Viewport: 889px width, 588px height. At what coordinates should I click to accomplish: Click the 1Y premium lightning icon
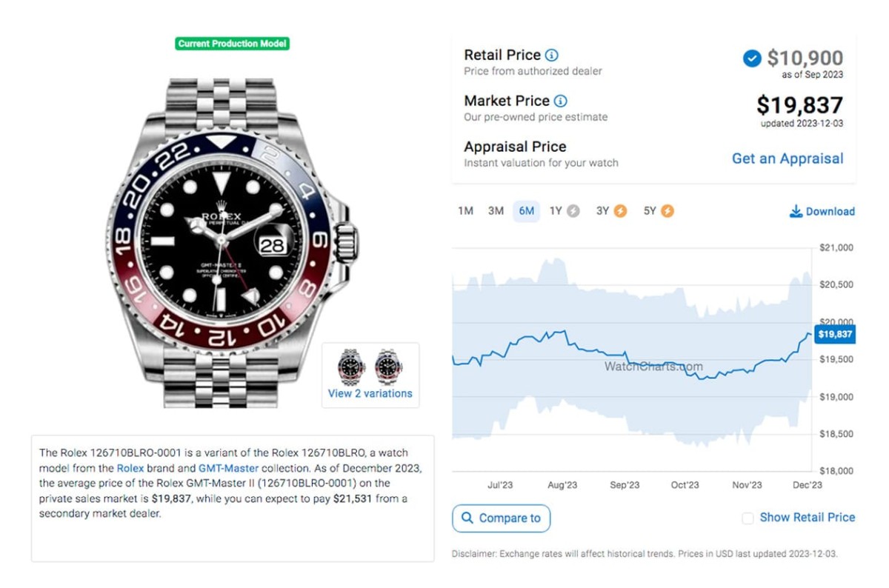(x=573, y=211)
